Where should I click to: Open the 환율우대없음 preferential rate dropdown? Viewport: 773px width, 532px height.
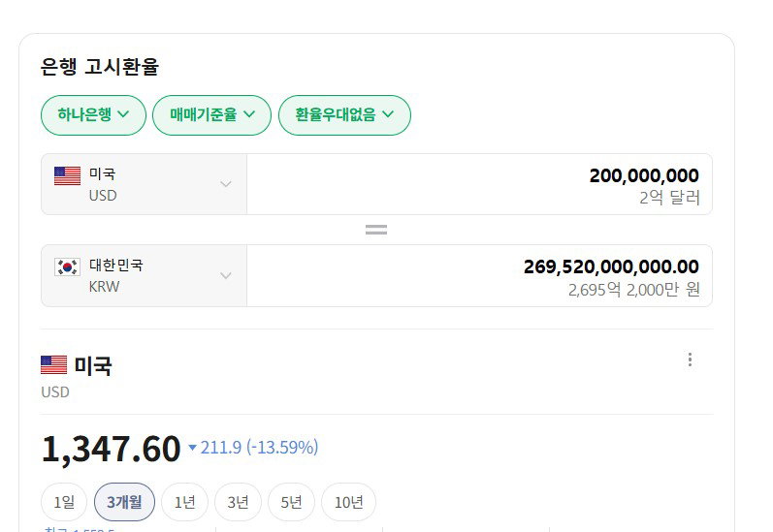coord(344,115)
